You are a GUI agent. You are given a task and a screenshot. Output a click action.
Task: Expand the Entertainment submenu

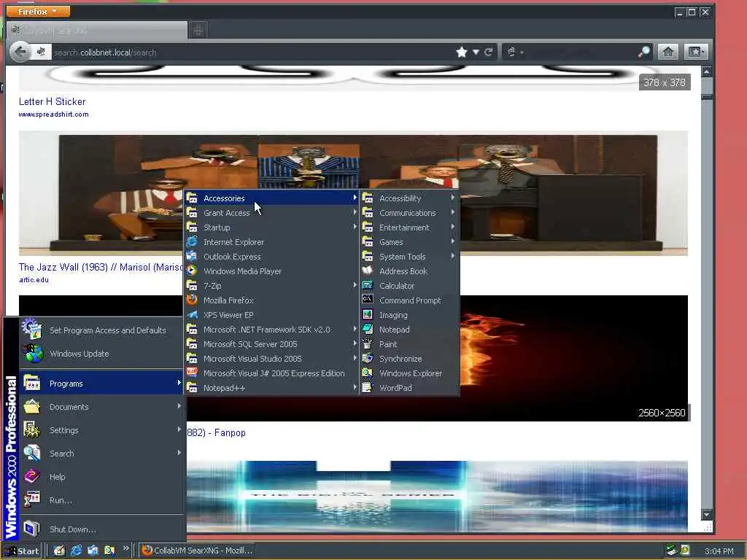click(x=409, y=227)
